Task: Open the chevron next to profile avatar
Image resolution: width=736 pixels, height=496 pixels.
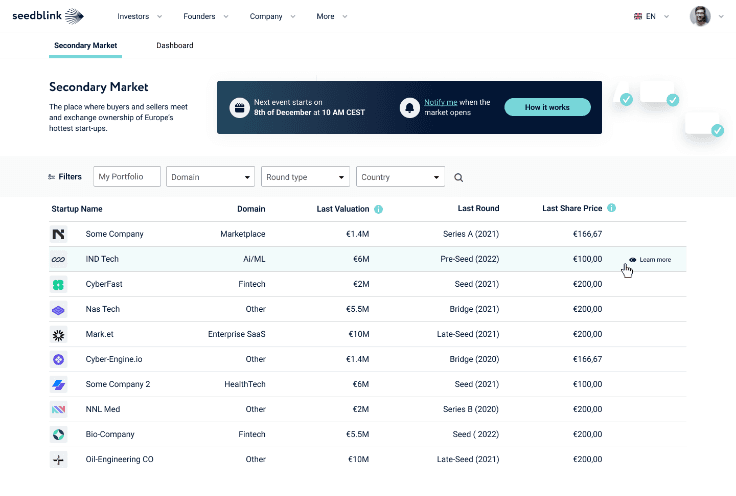Action: tap(721, 16)
